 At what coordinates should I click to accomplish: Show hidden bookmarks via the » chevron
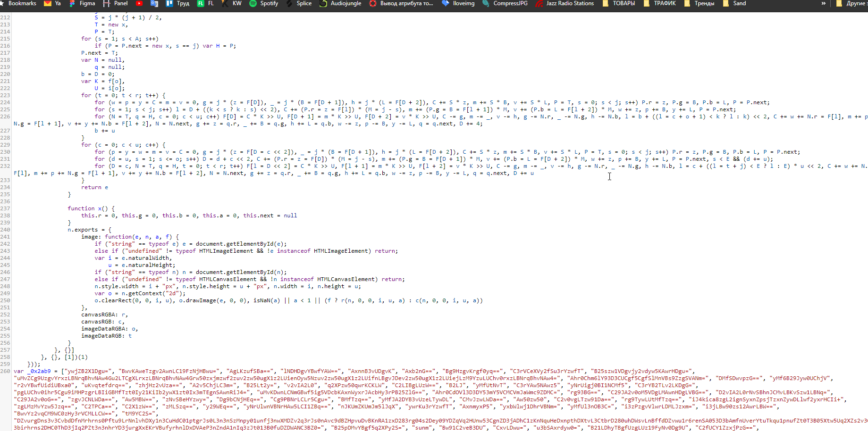(x=824, y=3)
